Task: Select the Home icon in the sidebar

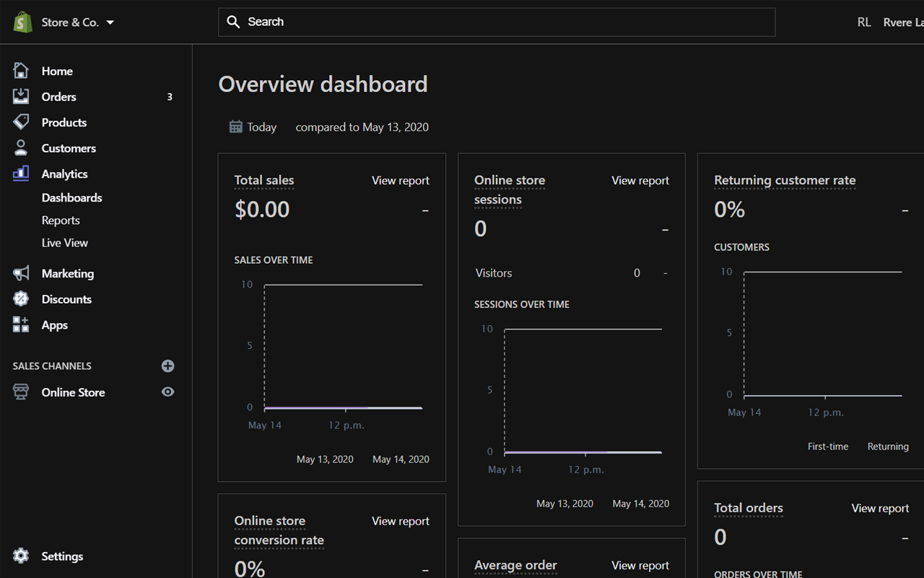Action: coord(22,70)
